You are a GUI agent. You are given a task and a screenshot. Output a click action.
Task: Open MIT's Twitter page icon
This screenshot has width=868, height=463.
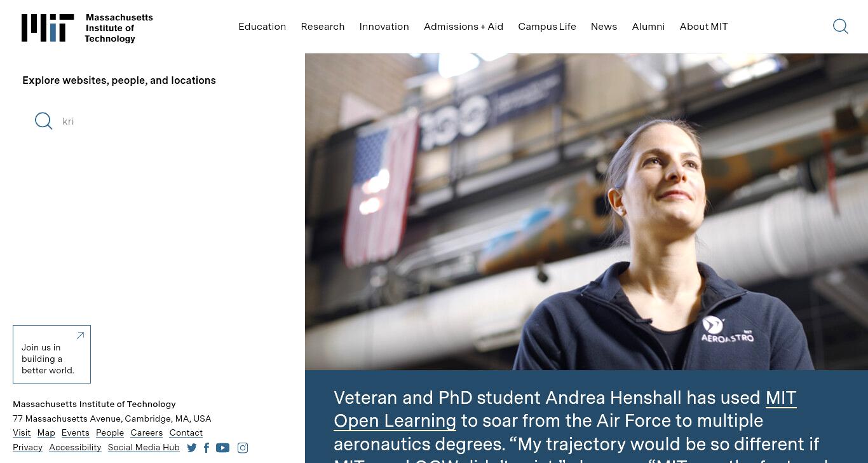(192, 448)
